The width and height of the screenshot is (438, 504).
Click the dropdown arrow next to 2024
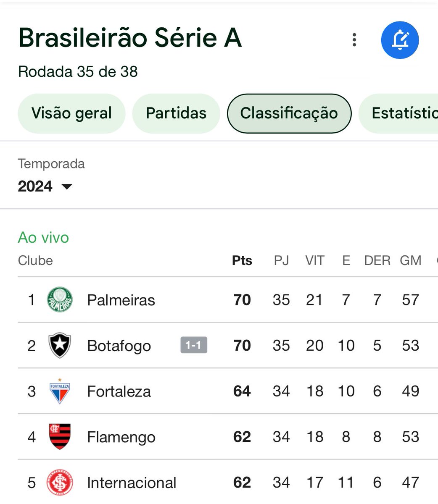[67, 186]
